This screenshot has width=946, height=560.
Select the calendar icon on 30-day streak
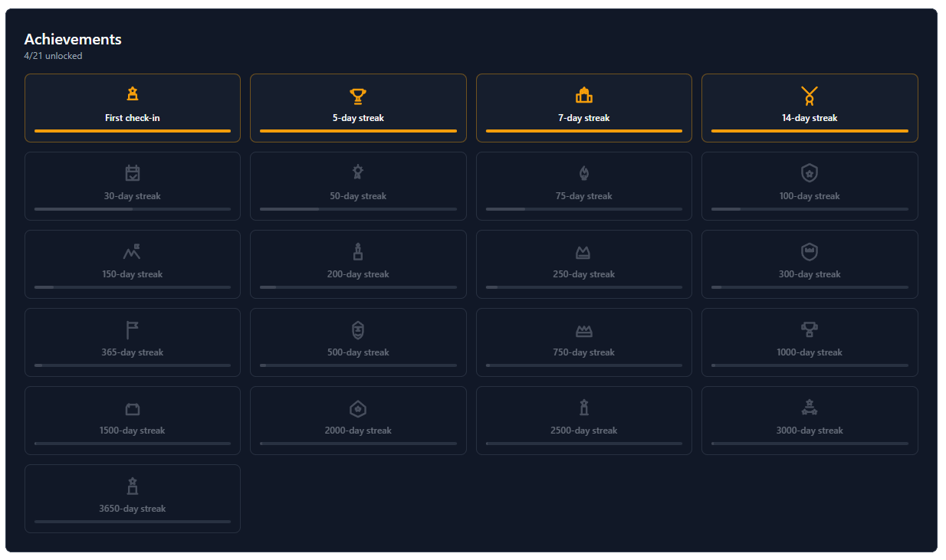click(132, 172)
